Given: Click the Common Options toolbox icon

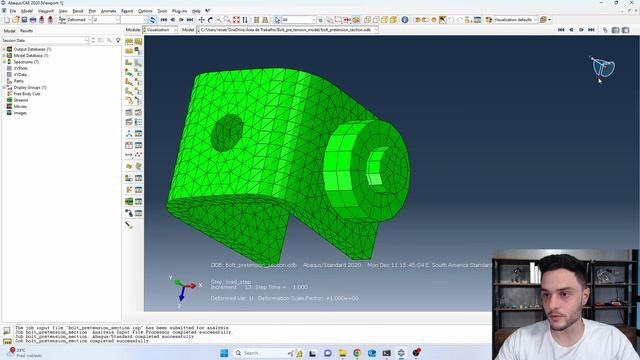Looking at the screenshot, I should point(129,41).
